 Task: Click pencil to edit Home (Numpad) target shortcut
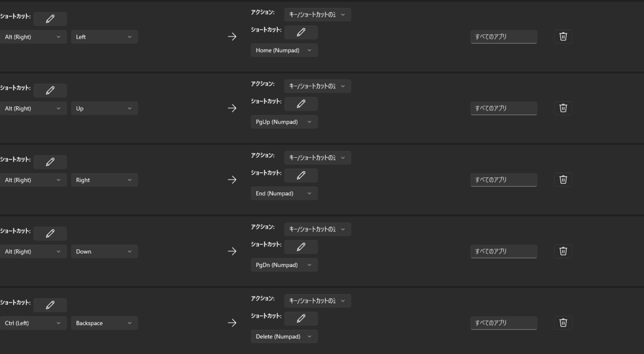tap(301, 32)
